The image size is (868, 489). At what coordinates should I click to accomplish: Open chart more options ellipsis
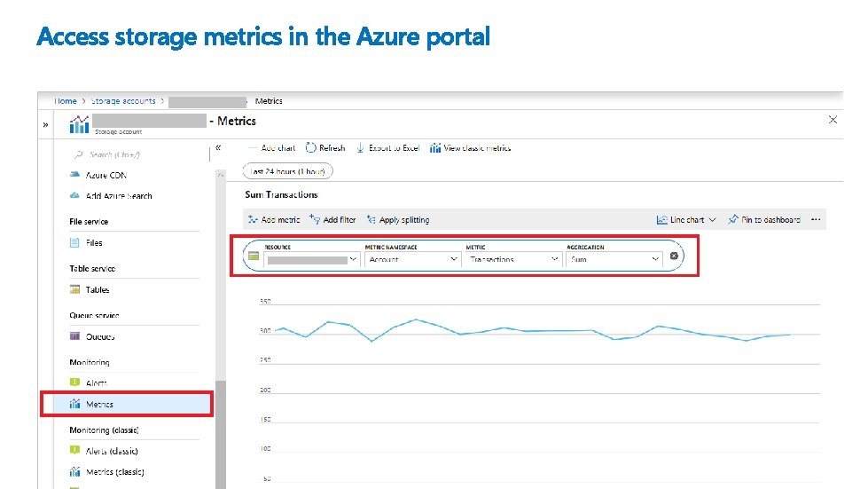coord(816,220)
